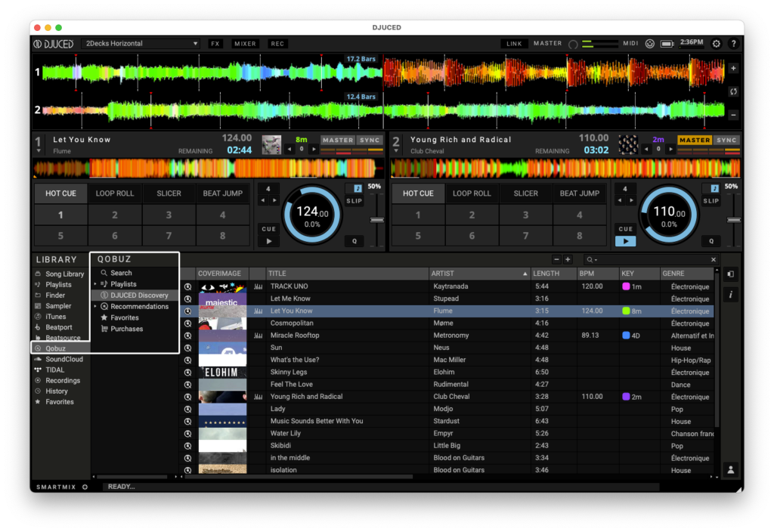Screen dimensions: 774x532
Task: Zoom out waveform with minus icon
Action: tap(732, 115)
